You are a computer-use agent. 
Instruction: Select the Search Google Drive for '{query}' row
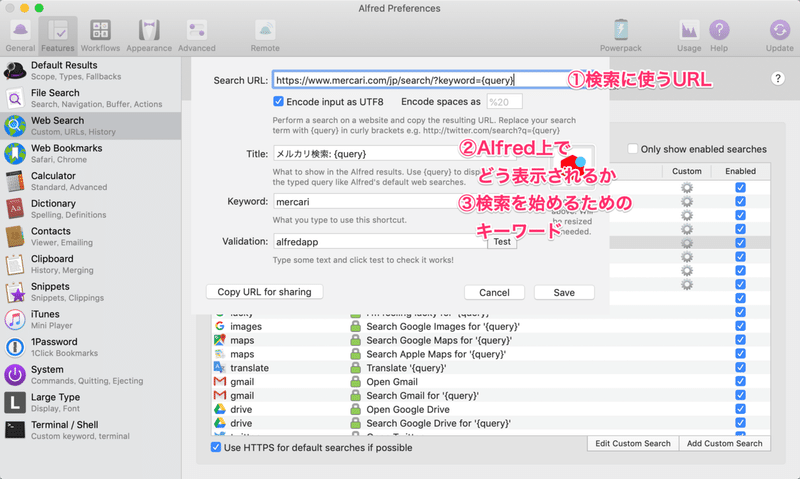(491, 423)
